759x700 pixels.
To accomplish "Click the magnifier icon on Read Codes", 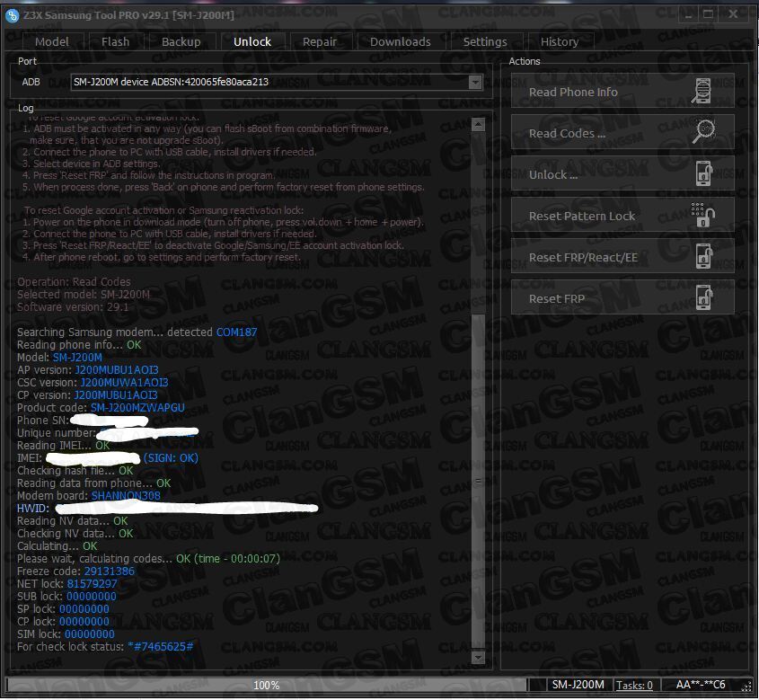I will coord(703,131).
